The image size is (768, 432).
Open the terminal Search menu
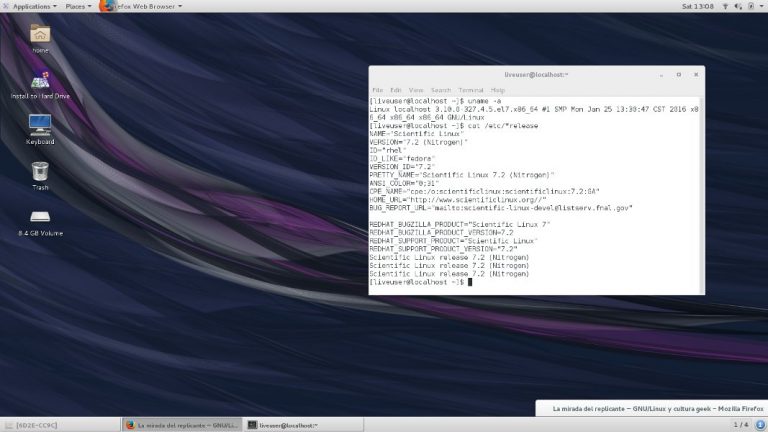[441, 90]
